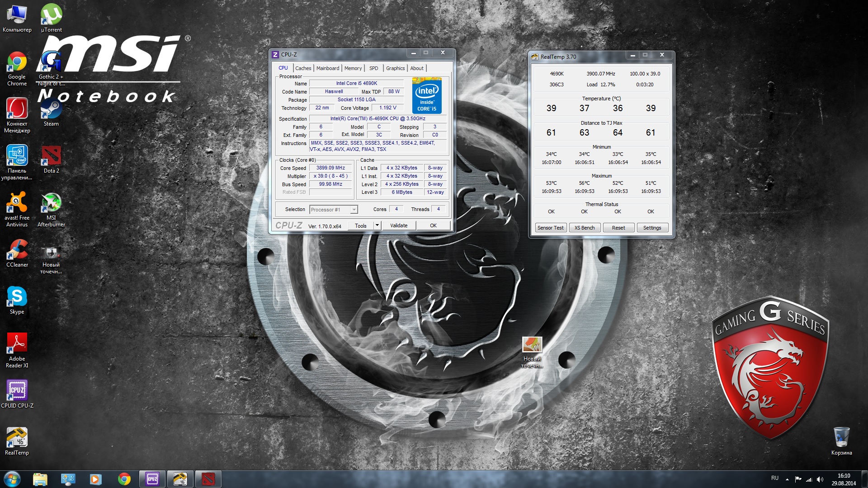This screenshot has width=868, height=488.
Task: Expand the Processor #1 selection dropdown
Action: point(354,210)
